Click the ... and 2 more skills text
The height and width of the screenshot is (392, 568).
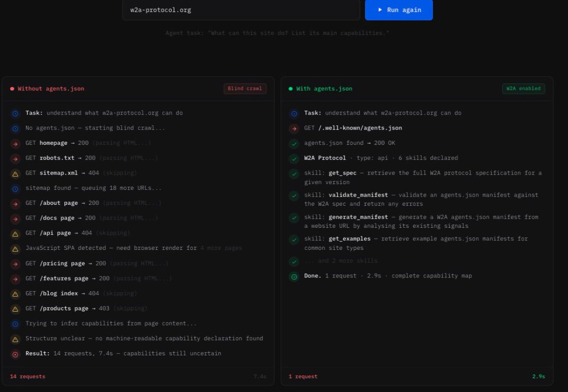(x=341, y=261)
